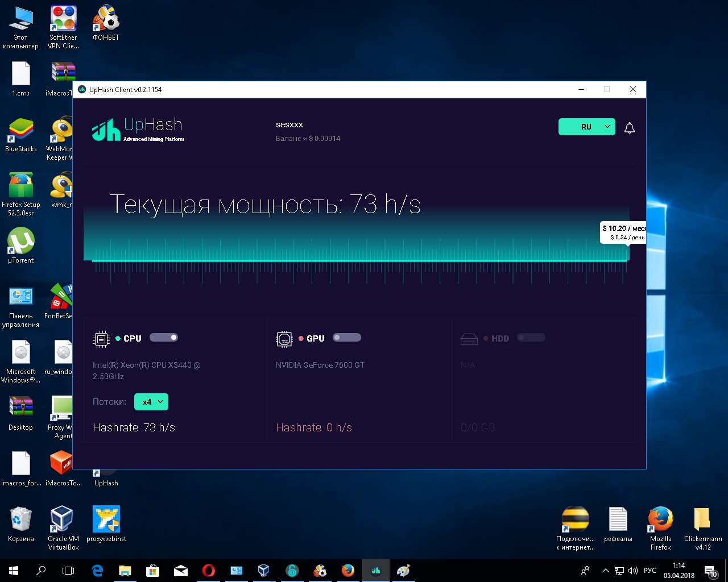Select the Подключи к интернет desktop icon
The width and height of the screenshot is (728, 582).
[576, 528]
